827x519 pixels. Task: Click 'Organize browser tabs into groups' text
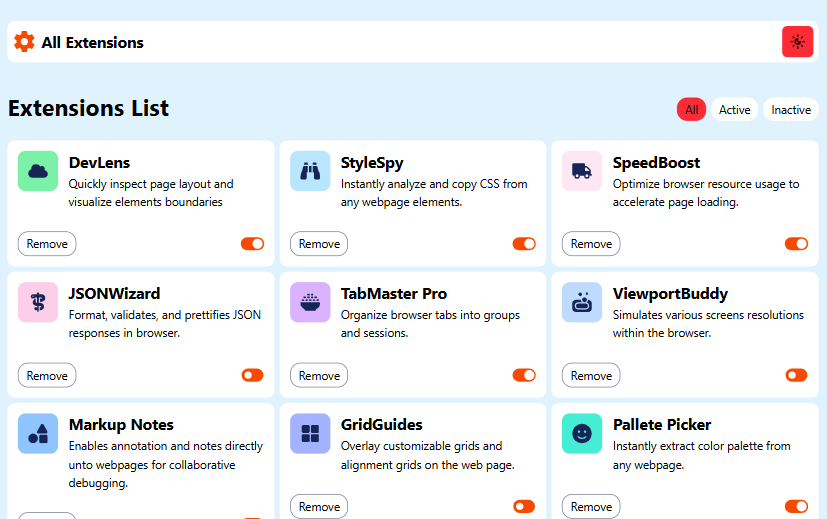pyautogui.click(x=430, y=324)
